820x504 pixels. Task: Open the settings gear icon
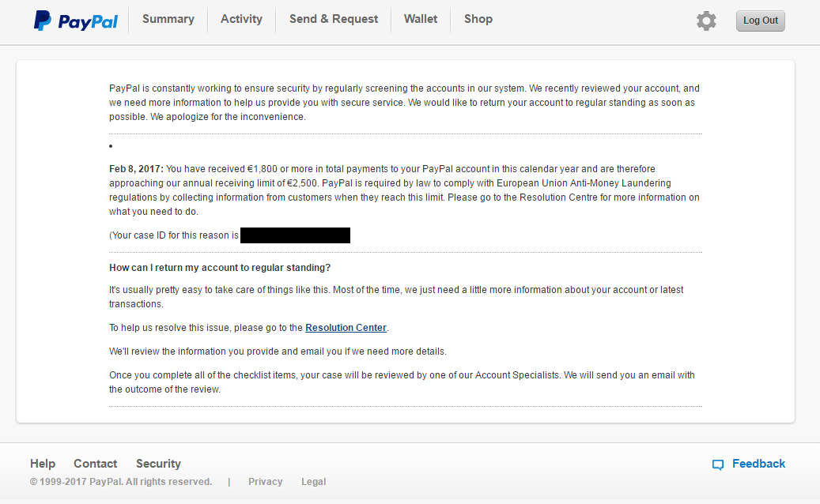[706, 21]
